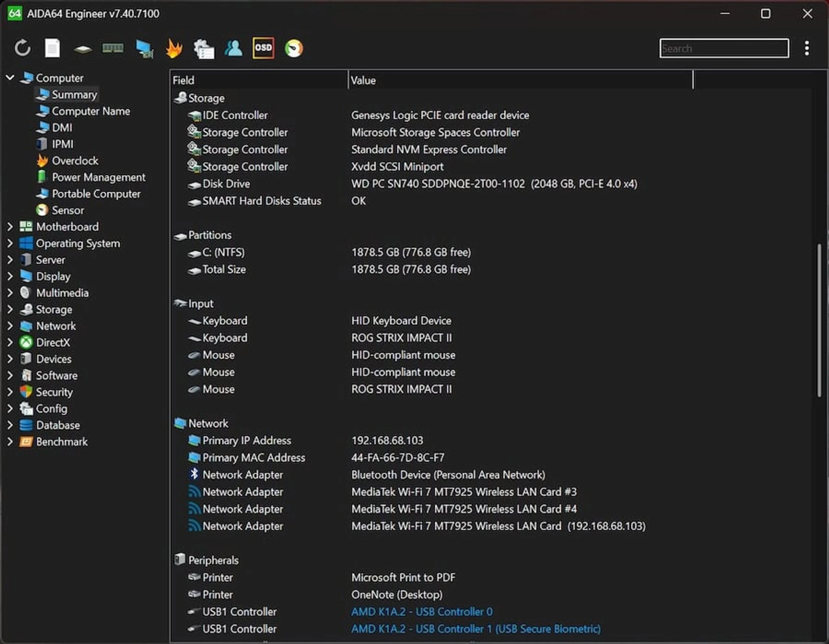Open the DMI tree item
Screen dimensions: 829x644
pyautogui.click(x=62, y=127)
